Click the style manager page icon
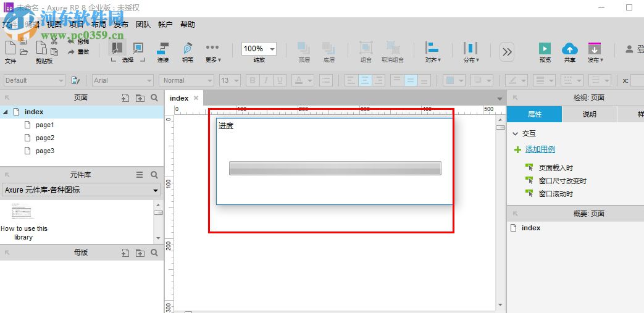The image size is (644, 313). click(x=75, y=80)
